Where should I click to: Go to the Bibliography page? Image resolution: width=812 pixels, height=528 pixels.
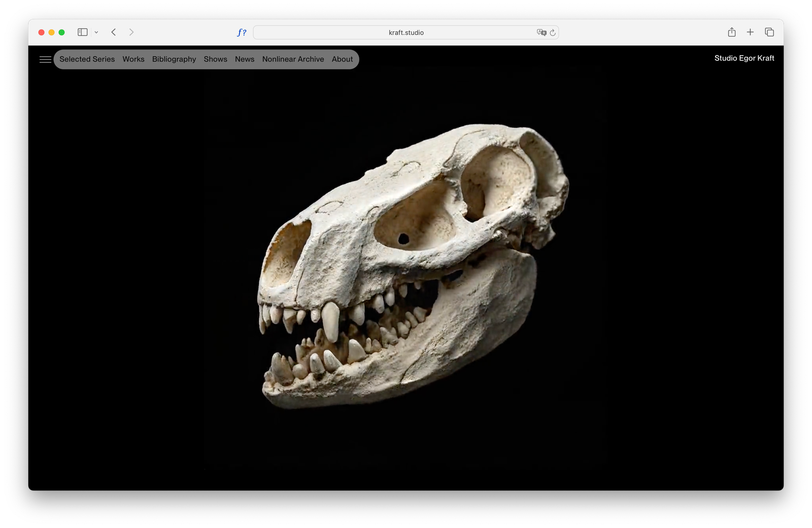(x=174, y=59)
